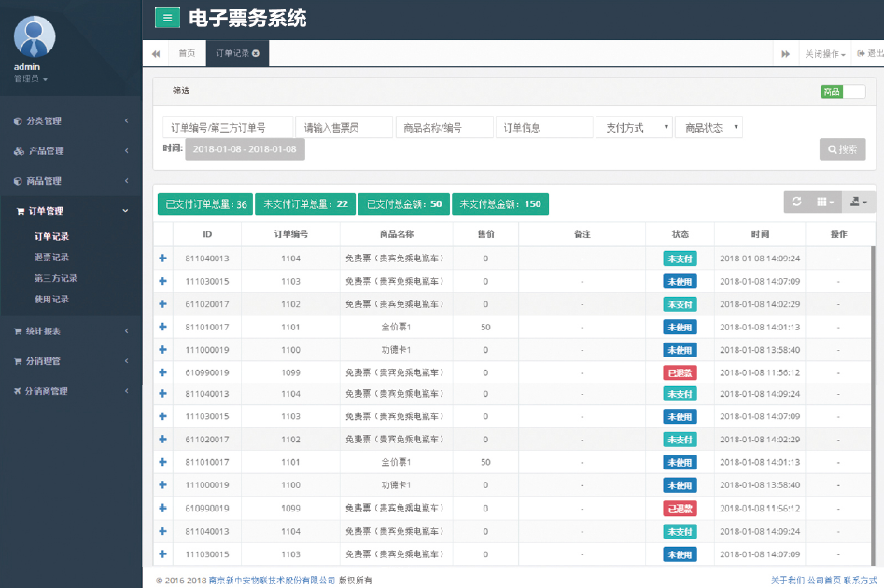Open the 关闭操作 dropdown
The height and width of the screenshot is (588, 884).
click(x=825, y=54)
